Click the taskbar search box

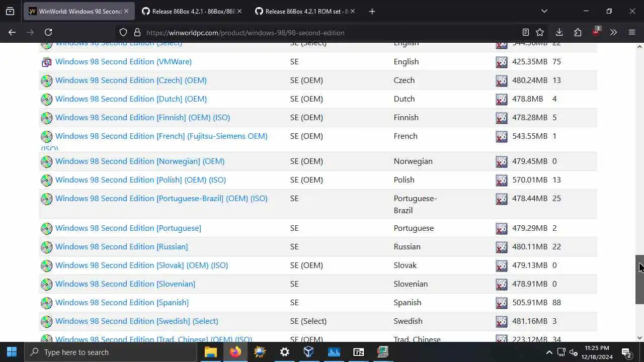click(x=111, y=352)
